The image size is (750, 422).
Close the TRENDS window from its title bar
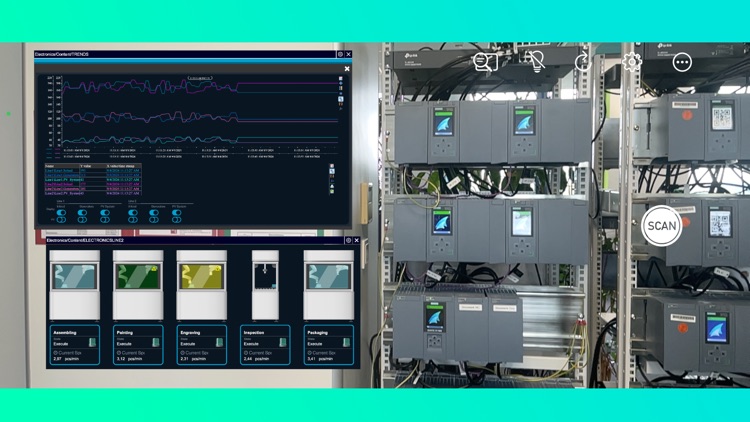click(x=349, y=55)
